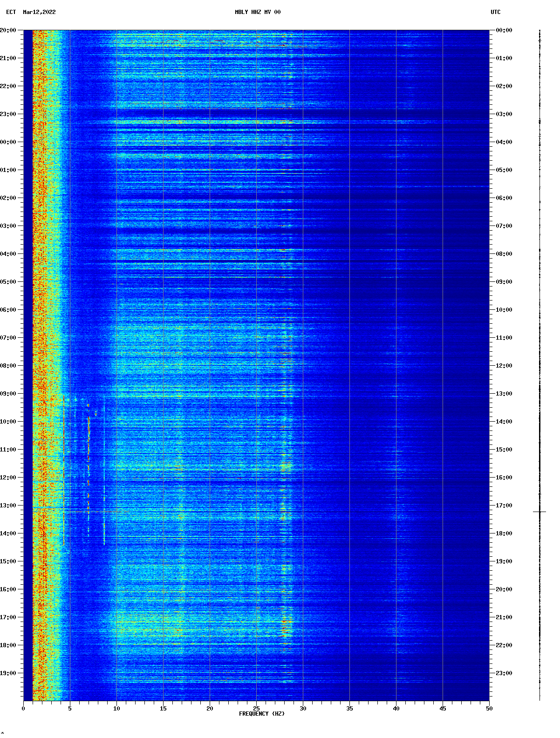This screenshot has width=560, height=738.
Task: Click the 40 Hz frequency tick label
Action: tap(396, 709)
